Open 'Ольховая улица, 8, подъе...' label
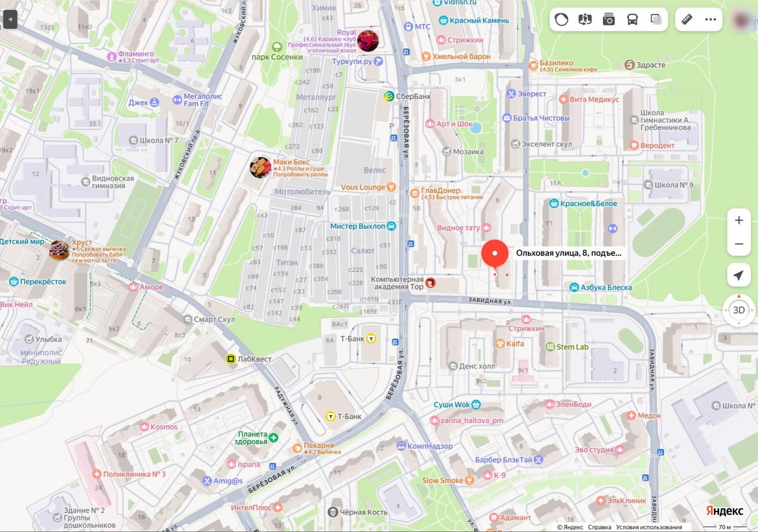Image resolution: width=758 pixels, height=532 pixels. tap(568, 253)
